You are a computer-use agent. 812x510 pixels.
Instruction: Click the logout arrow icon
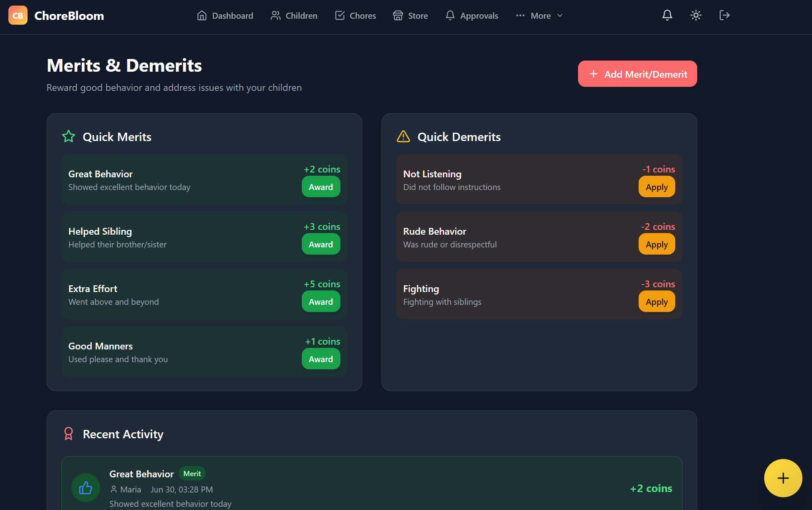(724, 16)
